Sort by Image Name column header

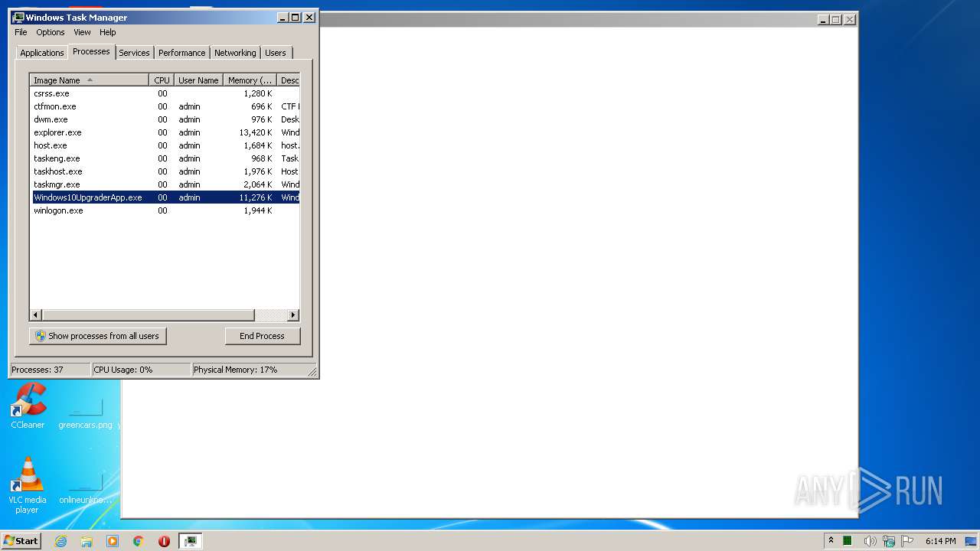[89, 80]
